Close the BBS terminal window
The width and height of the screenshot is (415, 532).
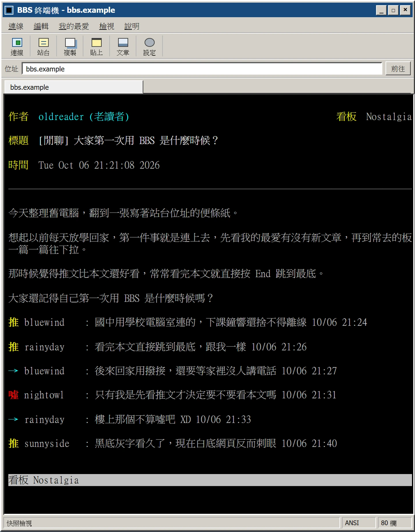pos(405,10)
